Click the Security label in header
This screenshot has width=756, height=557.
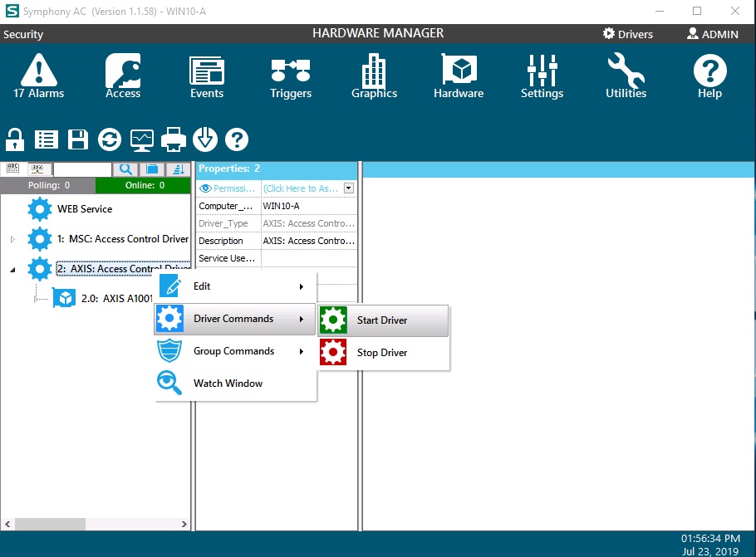click(23, 34)
